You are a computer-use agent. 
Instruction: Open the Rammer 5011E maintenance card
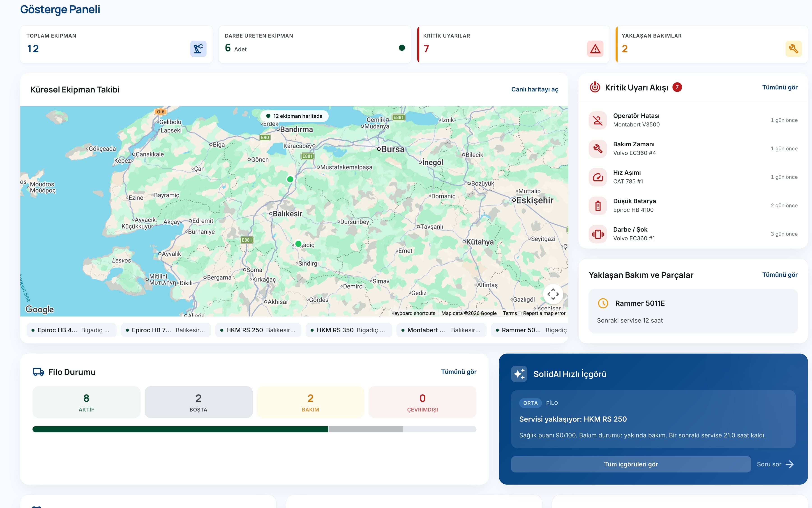(x=693, y=311)
